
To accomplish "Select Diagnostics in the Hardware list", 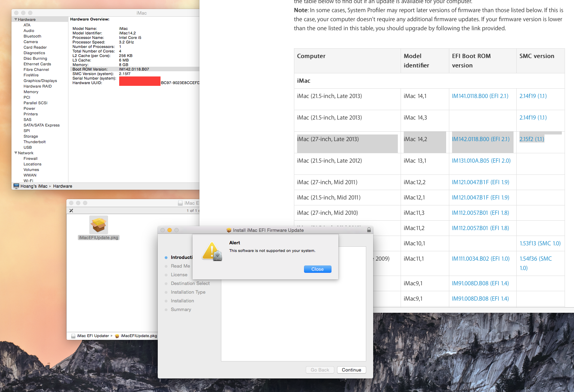I will 34,53.
